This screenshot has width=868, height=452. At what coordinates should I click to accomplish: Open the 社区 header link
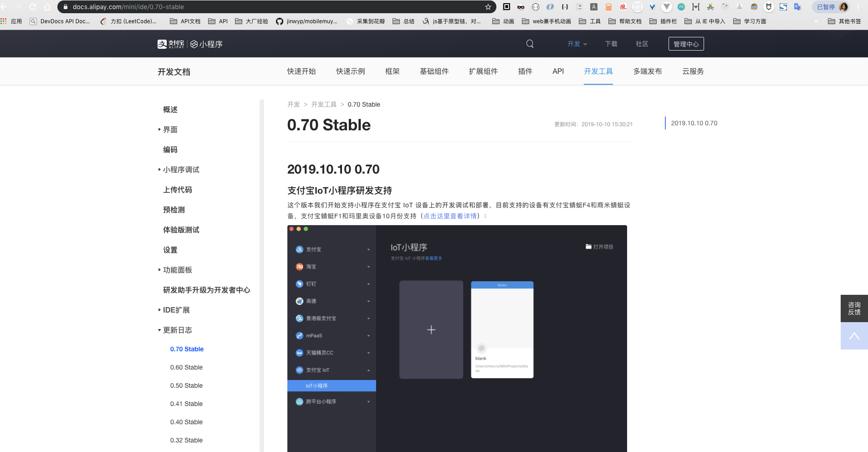point(642,44)
